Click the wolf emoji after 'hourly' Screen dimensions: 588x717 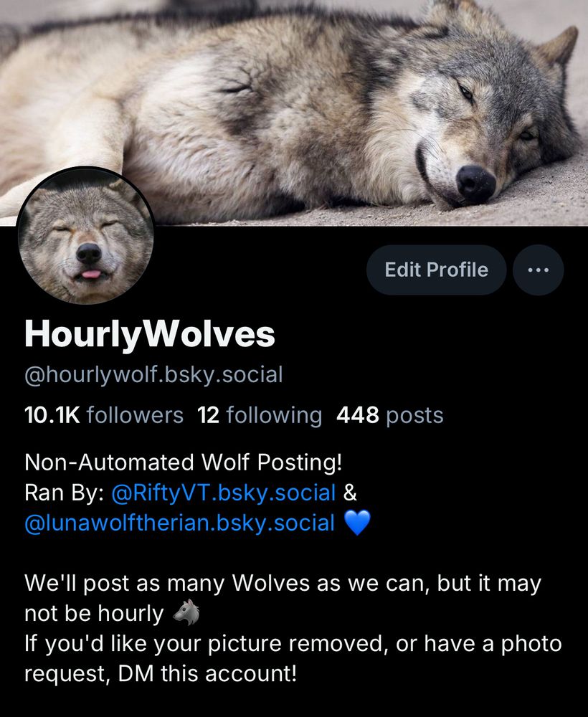point(186,613)
